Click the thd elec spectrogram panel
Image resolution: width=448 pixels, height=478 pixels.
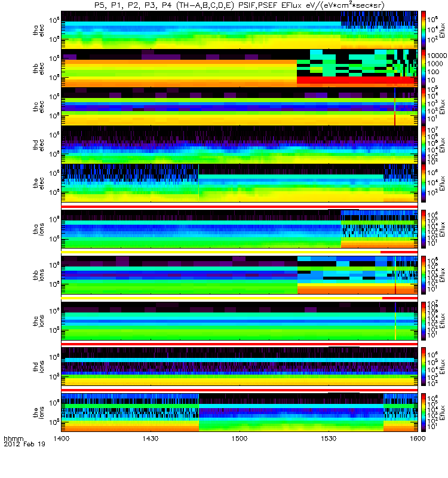[240, 145]
